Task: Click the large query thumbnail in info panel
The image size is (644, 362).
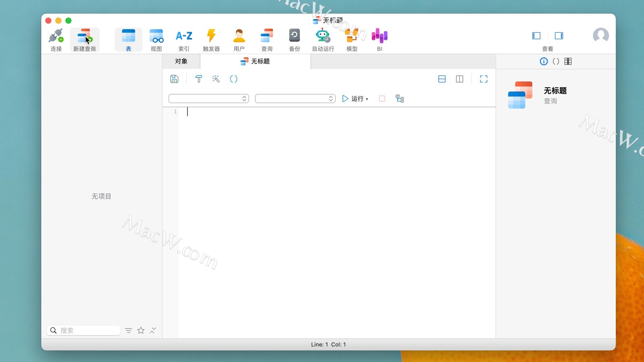Action: pyautogui.click(x=520, y=95)
